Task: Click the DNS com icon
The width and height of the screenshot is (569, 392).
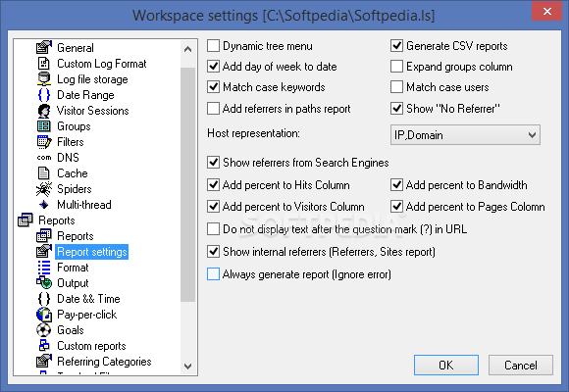Action: (x=44, y=158)
